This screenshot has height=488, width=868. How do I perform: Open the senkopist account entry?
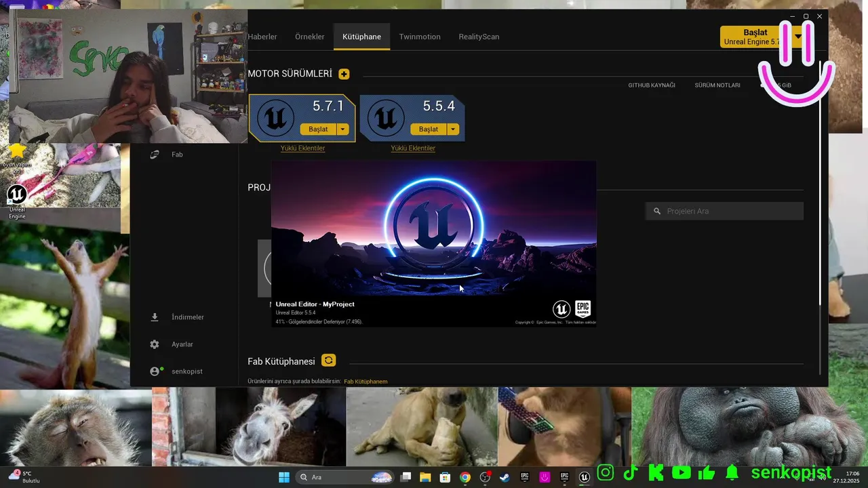(x=176, y=371)
